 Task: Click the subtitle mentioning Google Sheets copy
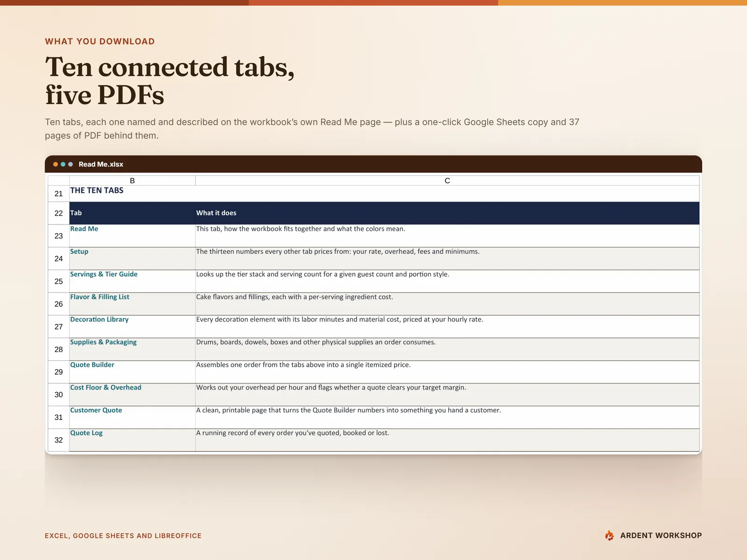pos(312,129)
